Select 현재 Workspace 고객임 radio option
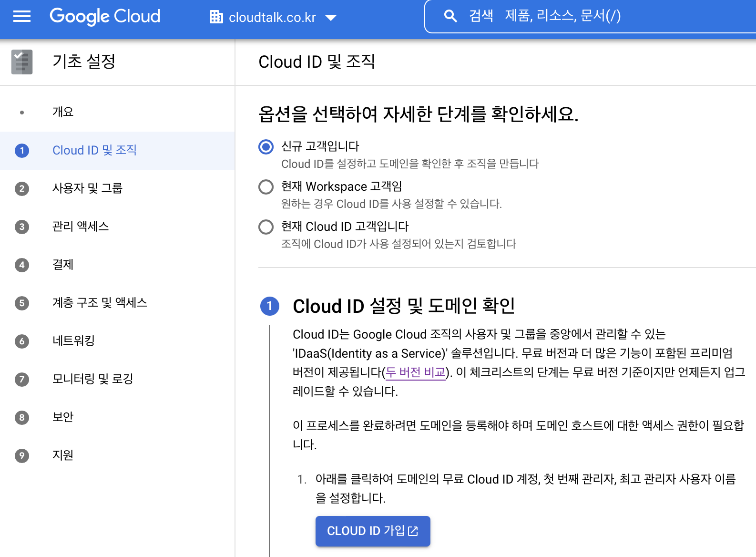 (x=266, y=187)
